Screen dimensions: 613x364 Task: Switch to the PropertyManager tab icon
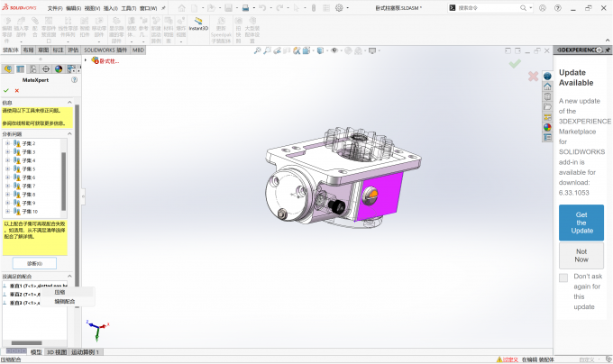click(x=21, y=69)
